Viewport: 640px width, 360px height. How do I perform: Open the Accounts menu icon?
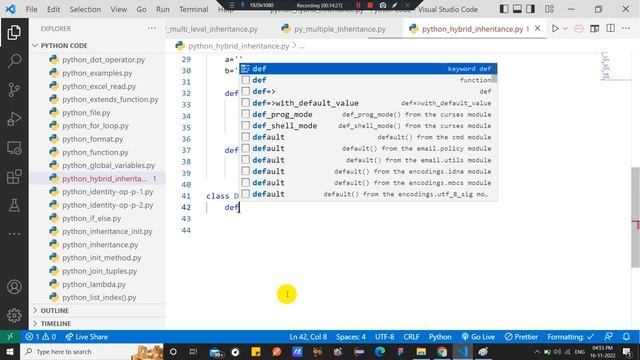(x=14, y=287)
